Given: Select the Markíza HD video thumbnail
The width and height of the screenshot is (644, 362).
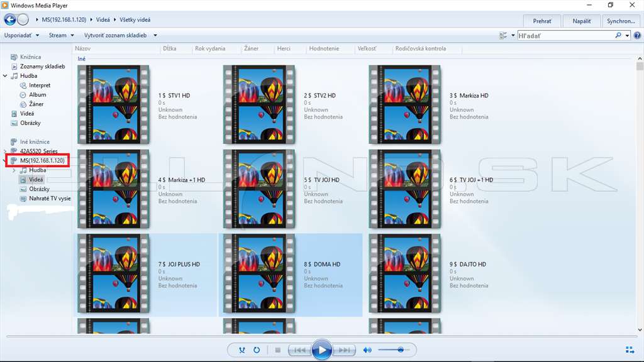Looking at the screenshot, I should coord(404,104).
